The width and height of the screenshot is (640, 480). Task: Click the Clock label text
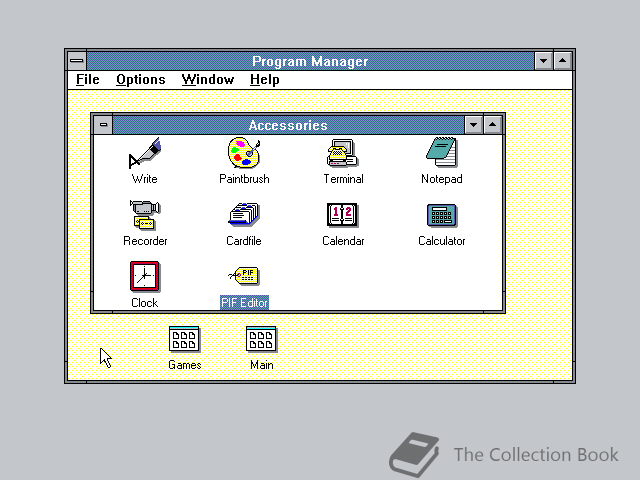point(144,303)
